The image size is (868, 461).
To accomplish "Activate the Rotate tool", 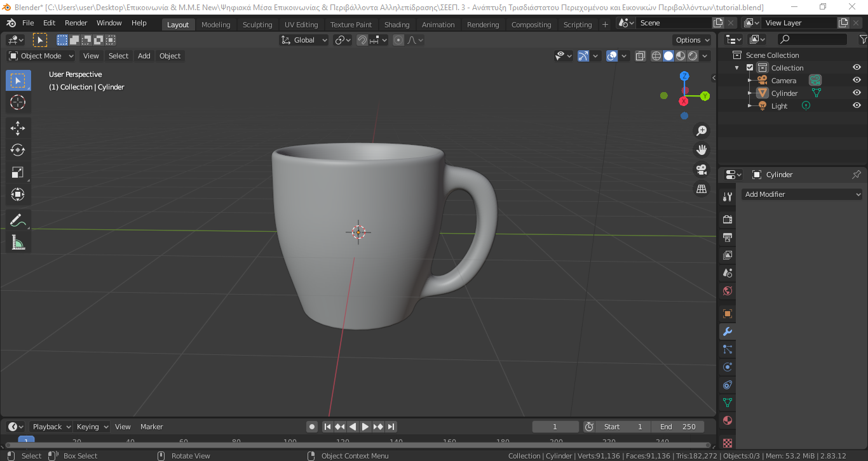I will click(x=18, y=150).
